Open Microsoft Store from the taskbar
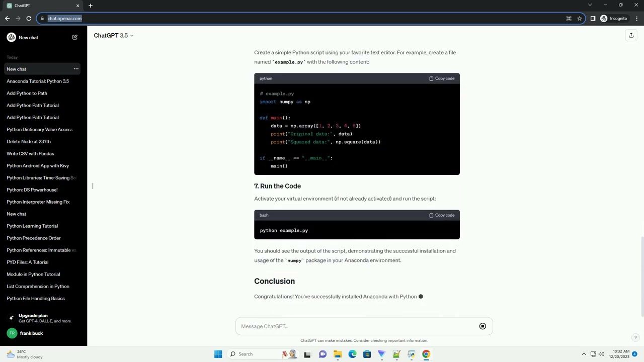Image resolution: width=644 pixels, height=362 pixels. click(x=367, y=354)
